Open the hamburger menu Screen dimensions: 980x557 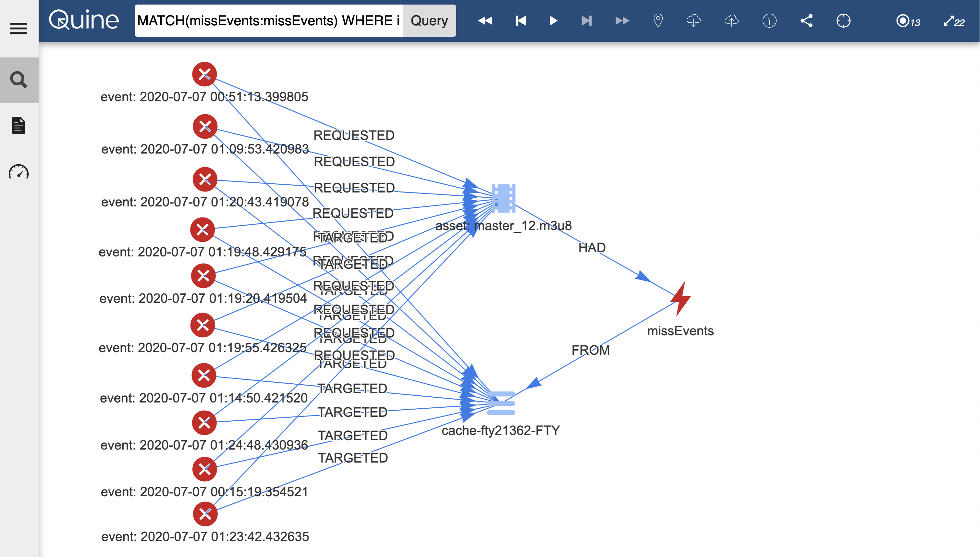coord(18,28)
